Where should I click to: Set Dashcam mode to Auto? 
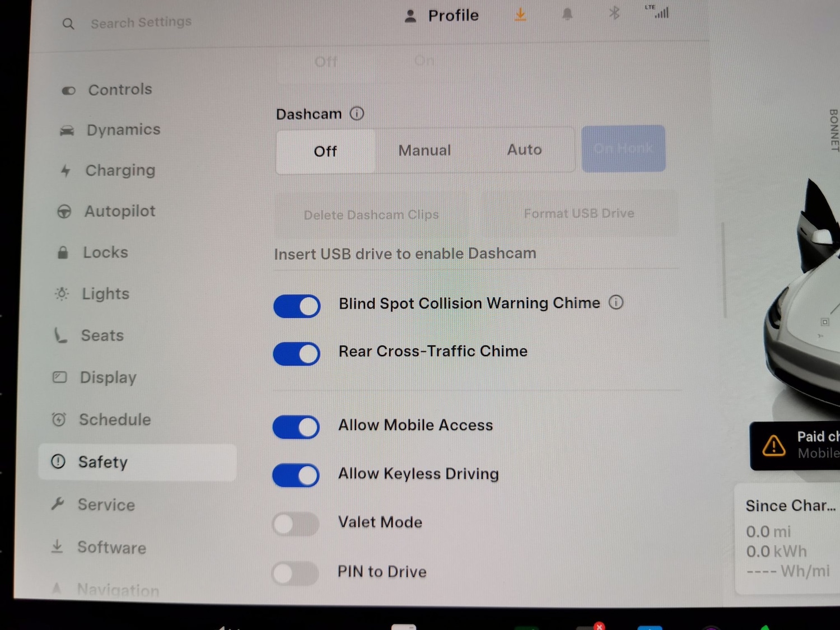click(x=524, y=150)
